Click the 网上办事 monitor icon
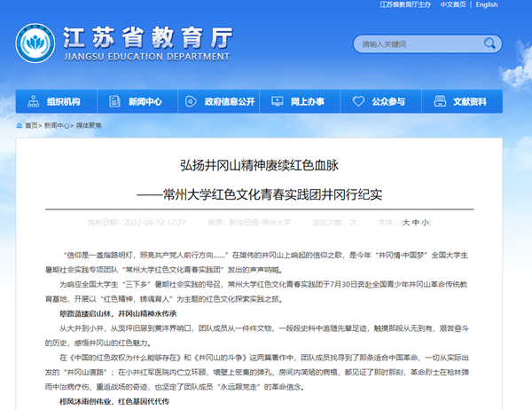This screenshot has height=410, width=532. 278,101
